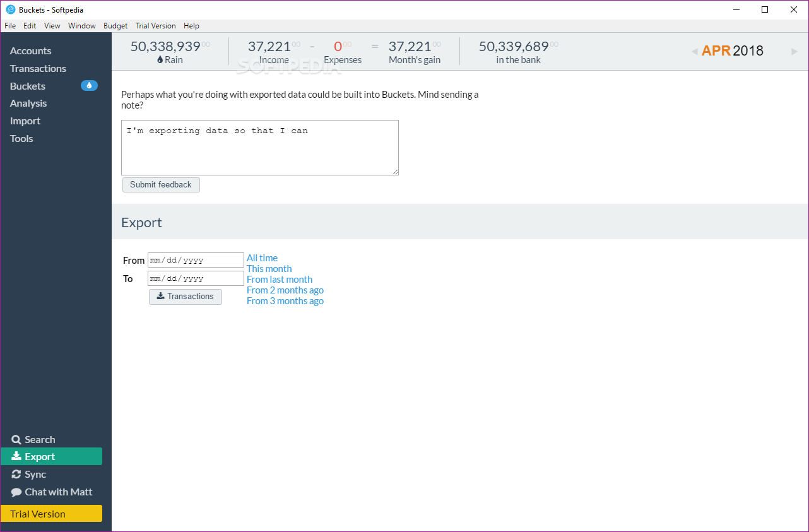Open Sync from the sidebar
The image size is (809, 532).
(29, 475)
